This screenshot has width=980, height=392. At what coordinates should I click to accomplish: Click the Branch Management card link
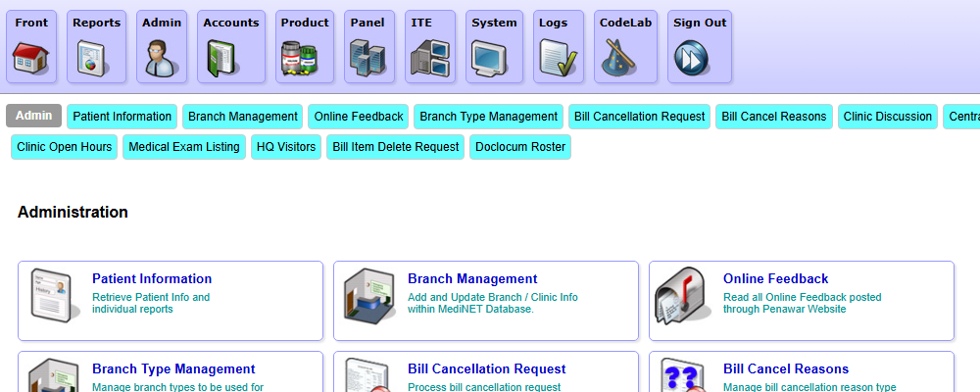[472, 279]
